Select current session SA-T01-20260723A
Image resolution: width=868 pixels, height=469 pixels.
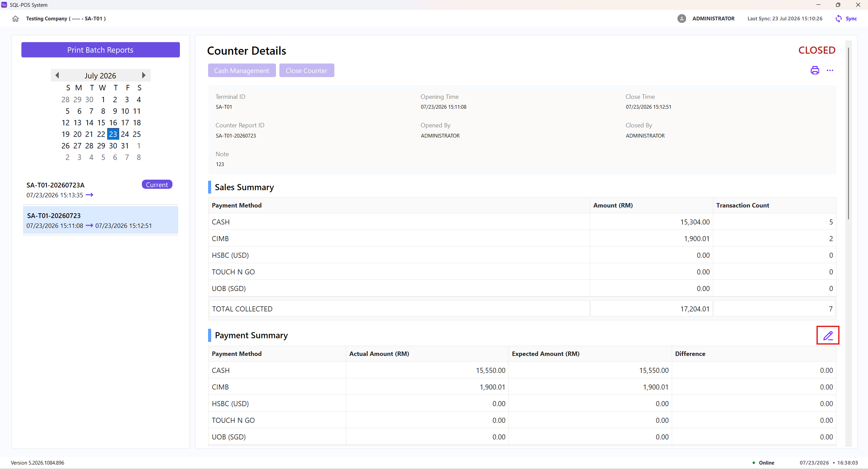pyautogui.click(x=100, y=190)
